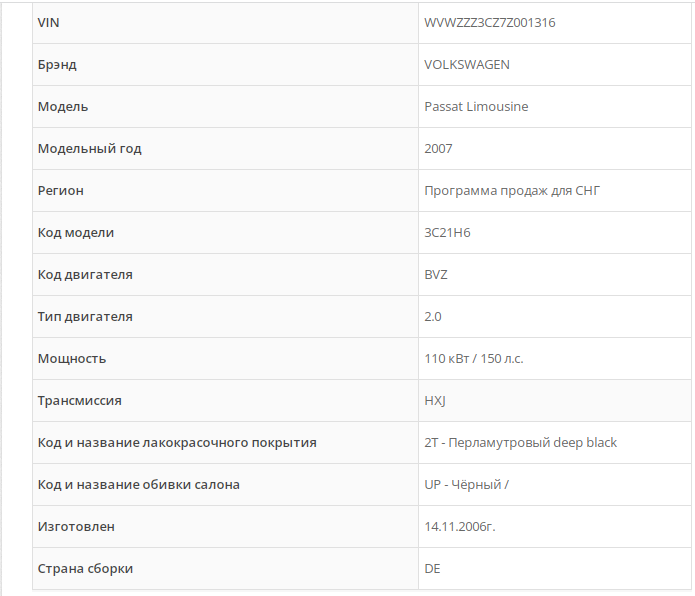The width and height of the screenshot is (695, 596).
Task: Click the VIN number WVWZZZ3CZ7Z001316
Action: click(x=489, y=22)
